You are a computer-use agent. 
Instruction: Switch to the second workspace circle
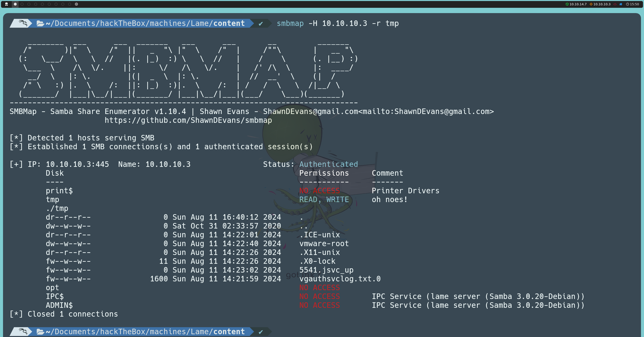point(22,4)
